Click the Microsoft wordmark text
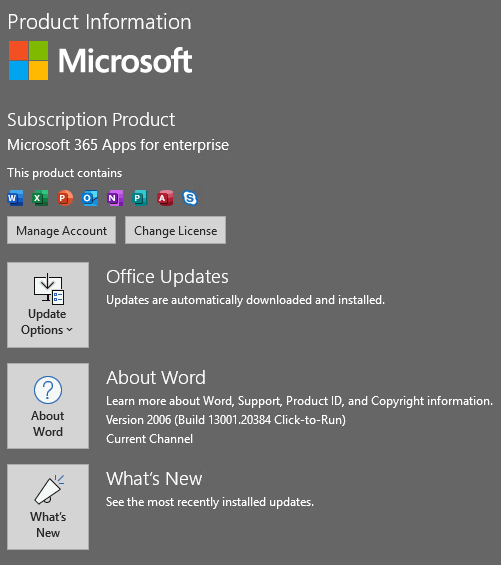The height and width of the screenshot is (565, 501). pos(125,61)
